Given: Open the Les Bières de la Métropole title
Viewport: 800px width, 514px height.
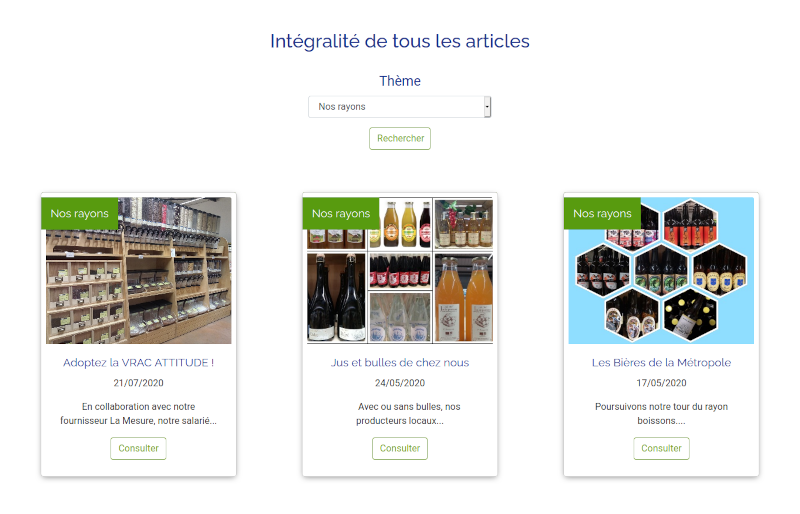Looking at the screenshot, I should pos(661,362).
